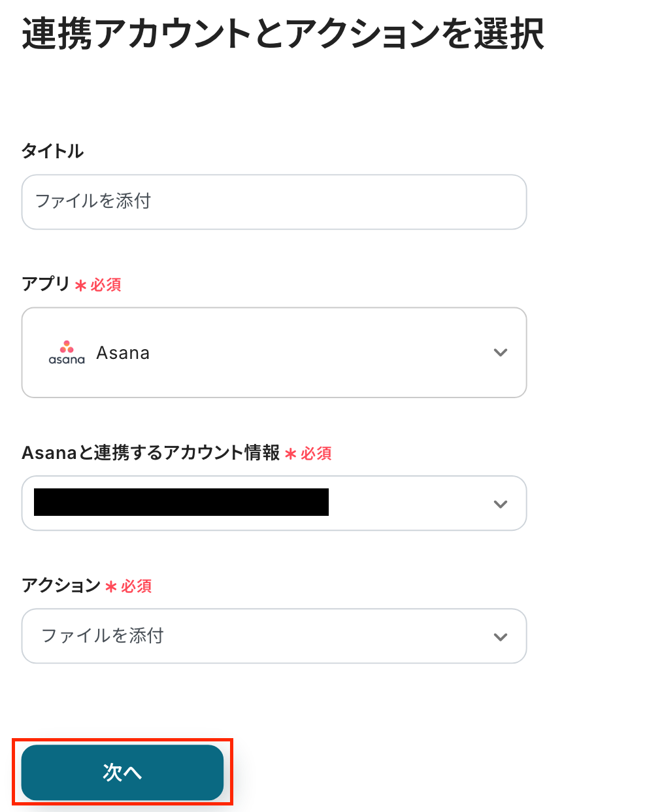Click red asterisk beside アクション label

click(x=111, y=587)
